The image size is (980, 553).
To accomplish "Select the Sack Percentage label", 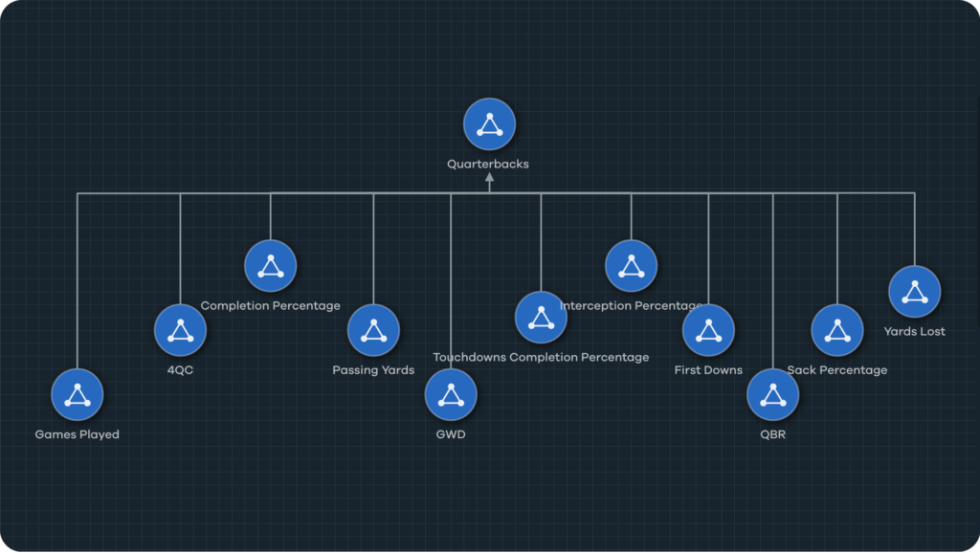I will [x=836, y=370].
